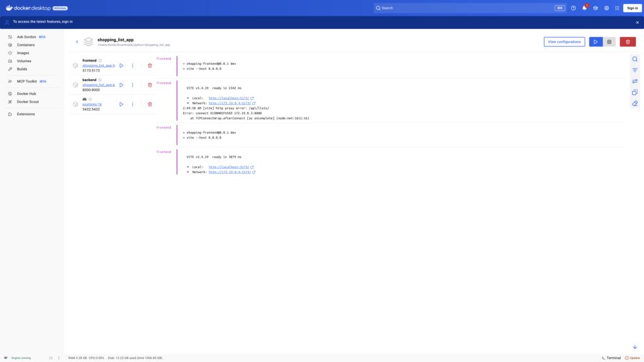Focus the top Search field
Screen dimensions: 644x362
[x=469, y=8]
